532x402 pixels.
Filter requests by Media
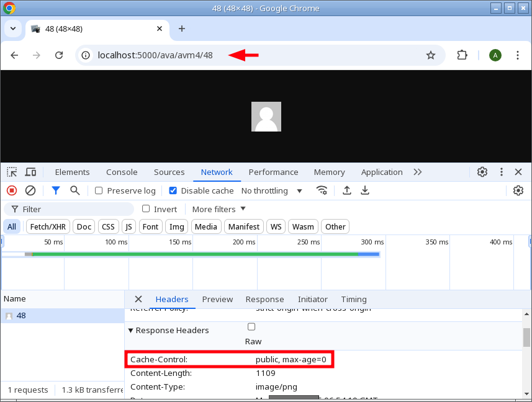[206, 227]
